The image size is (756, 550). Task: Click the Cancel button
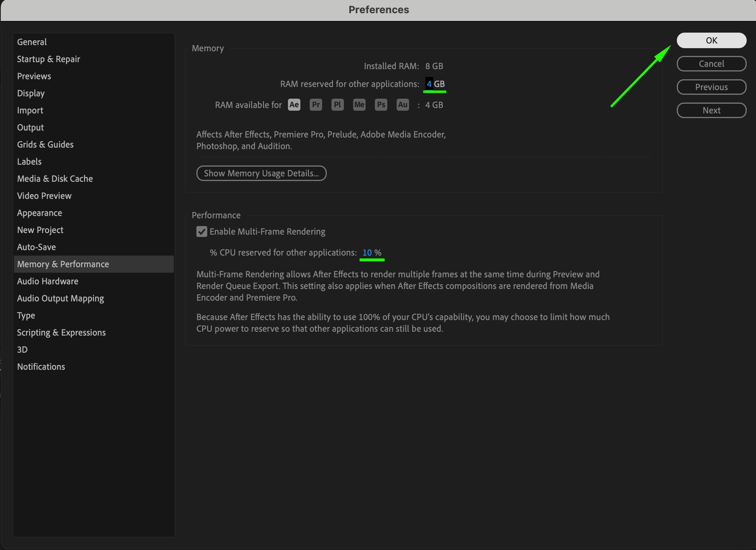click(711, 64)
